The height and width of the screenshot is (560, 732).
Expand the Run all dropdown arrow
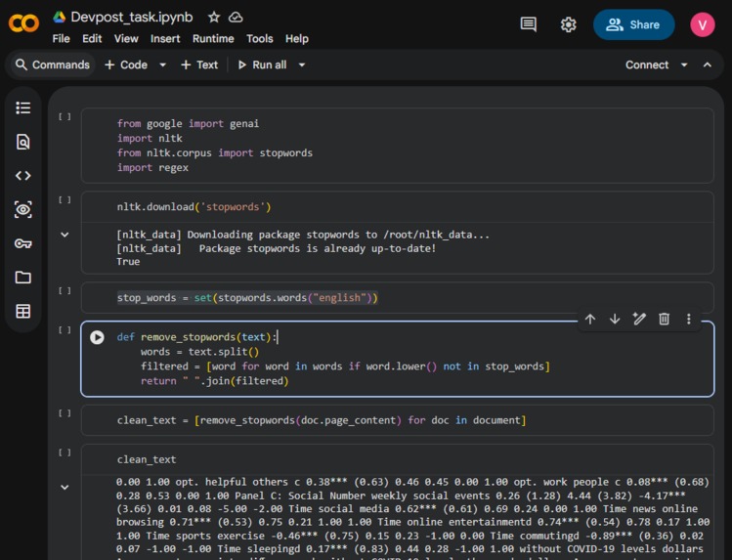coord(302,65)
